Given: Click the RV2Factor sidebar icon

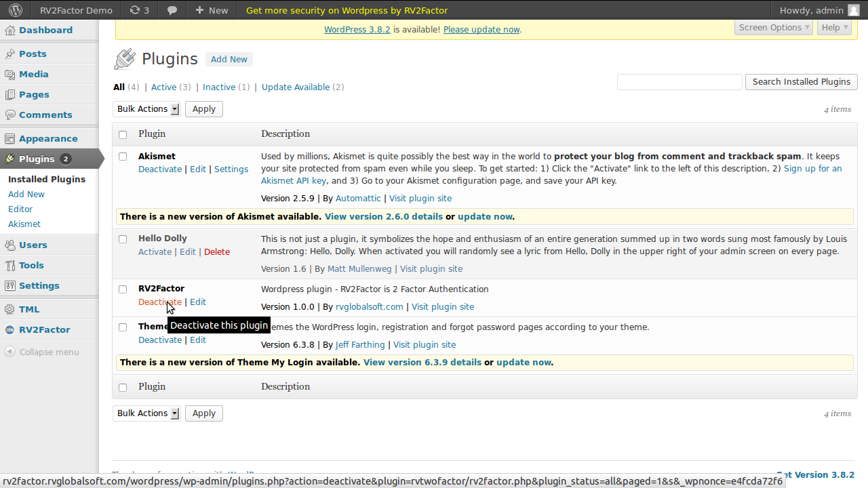Looking at the screenshot, I should tap(9, 329).
